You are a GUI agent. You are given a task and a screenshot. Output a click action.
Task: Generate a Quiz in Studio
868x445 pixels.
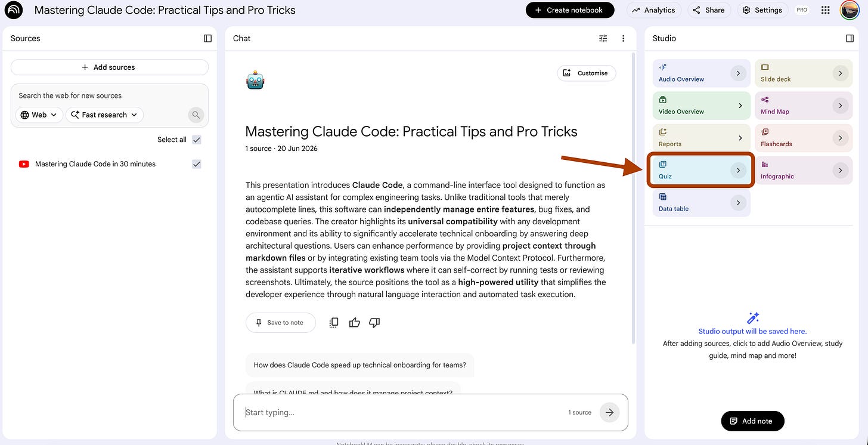click(x=701, y=171)
